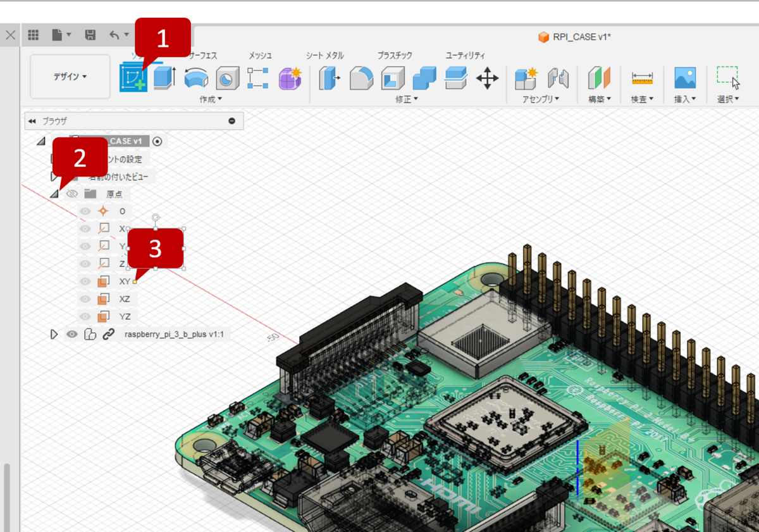Open the アセンブリ dropdown menu

pos(540,99)
